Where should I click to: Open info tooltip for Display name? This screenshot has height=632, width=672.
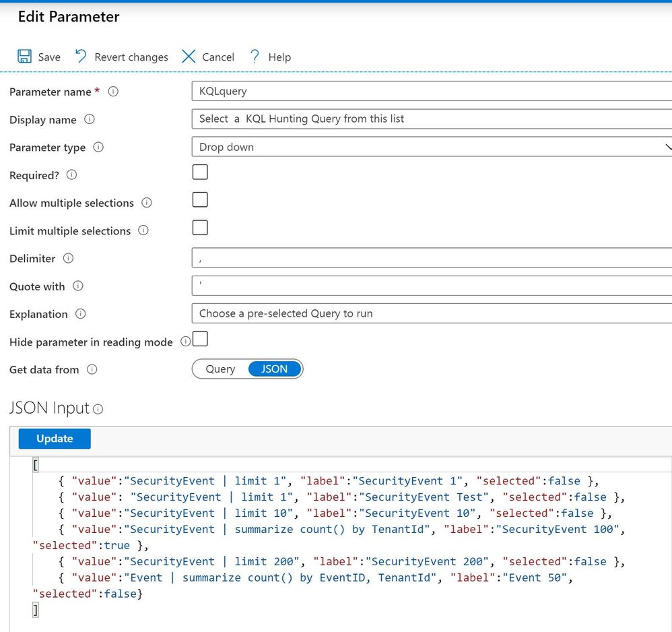point(89,119)
